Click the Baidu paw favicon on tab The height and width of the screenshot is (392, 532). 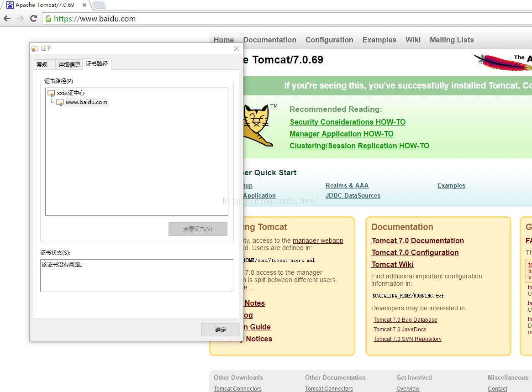(x=10, y=5)
